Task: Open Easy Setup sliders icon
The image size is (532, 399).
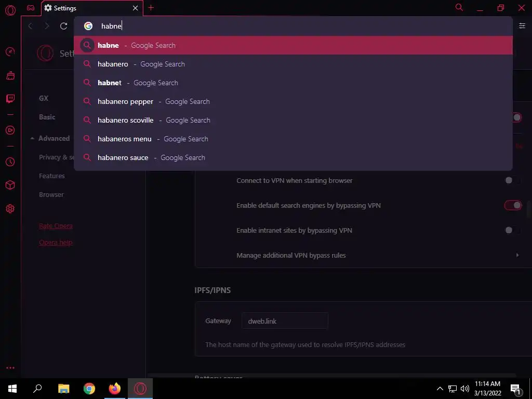Action: (522, 26)
